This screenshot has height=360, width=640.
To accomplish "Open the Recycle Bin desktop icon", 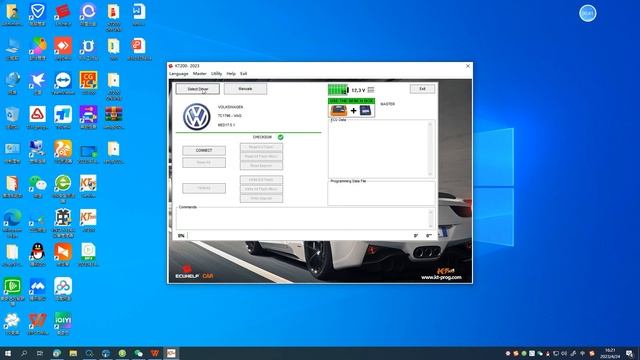I will tap(12, 118).
